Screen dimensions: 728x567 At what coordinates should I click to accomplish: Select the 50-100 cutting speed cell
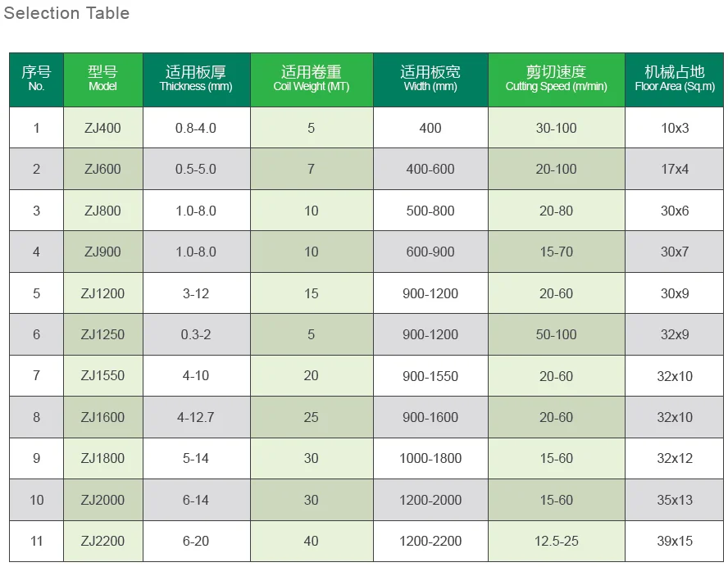(556, 334)
